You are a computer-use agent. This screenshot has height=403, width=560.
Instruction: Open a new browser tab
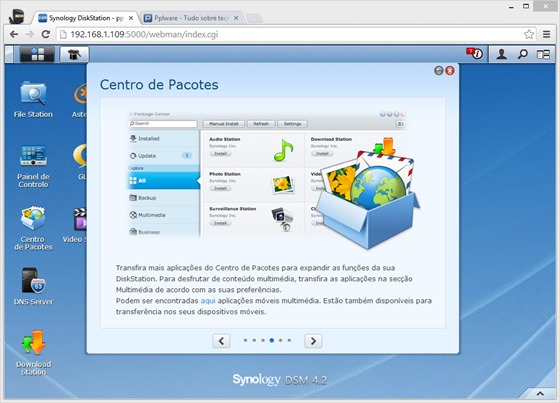tap(254, 18)
